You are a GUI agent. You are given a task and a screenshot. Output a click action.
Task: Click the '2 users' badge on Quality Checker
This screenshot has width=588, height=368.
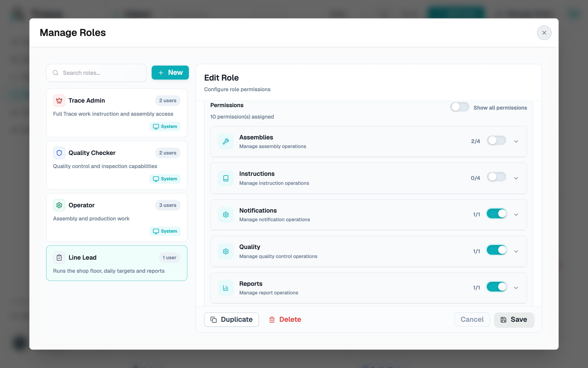coord(168,153)
